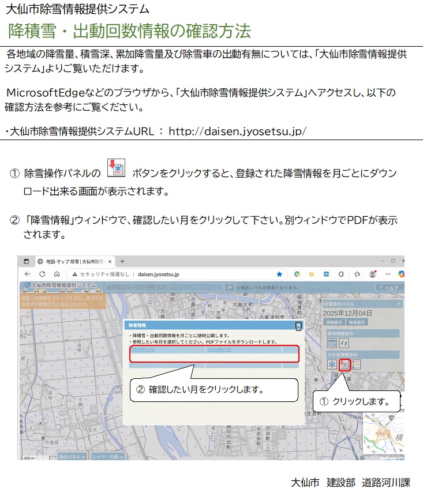The image size is (423, 504).
Task: Click the favorite star in the address bar
Action: pyautogui.click(x=279, y=274)
